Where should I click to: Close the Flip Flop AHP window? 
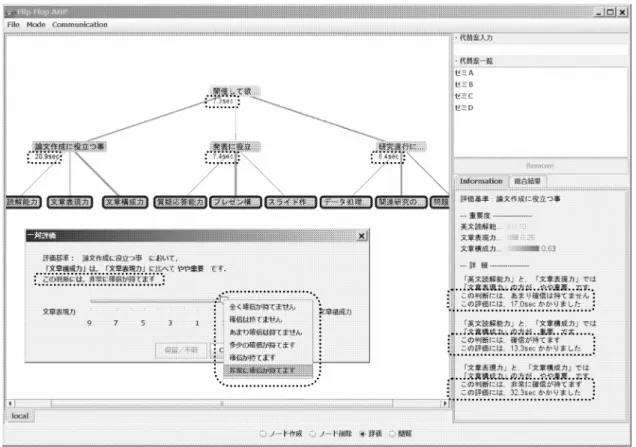click(622, 13)
